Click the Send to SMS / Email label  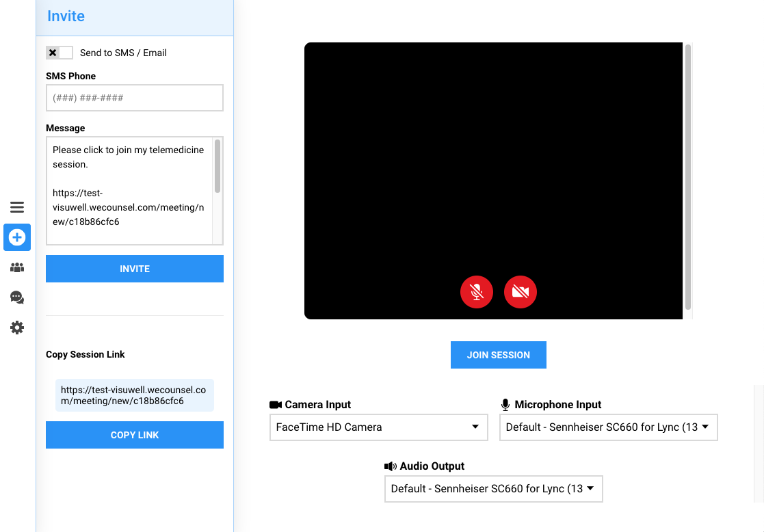[123, 53]
